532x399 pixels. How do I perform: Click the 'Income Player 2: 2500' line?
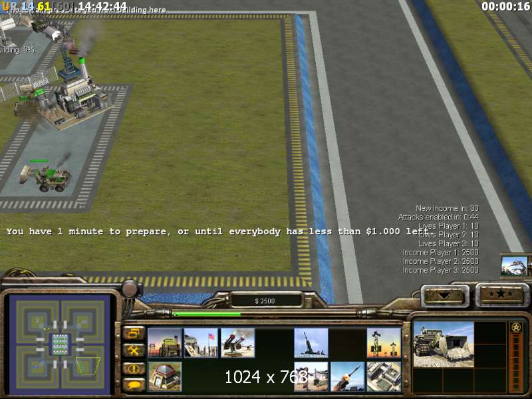tap(440, 261)
